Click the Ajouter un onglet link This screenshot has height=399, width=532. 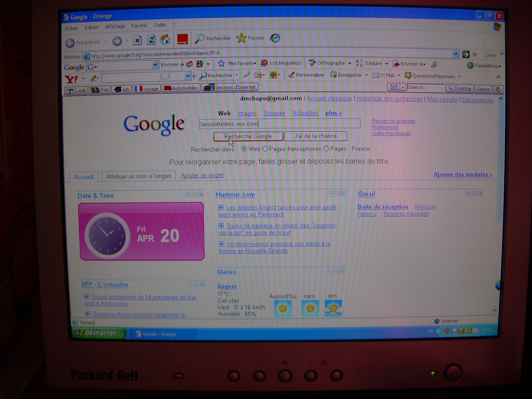coord(202,175)
